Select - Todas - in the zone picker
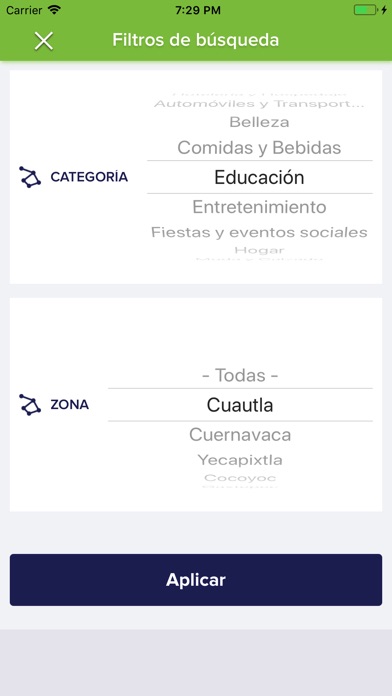This screenshot has height=696, width=392. coord(240,376)
